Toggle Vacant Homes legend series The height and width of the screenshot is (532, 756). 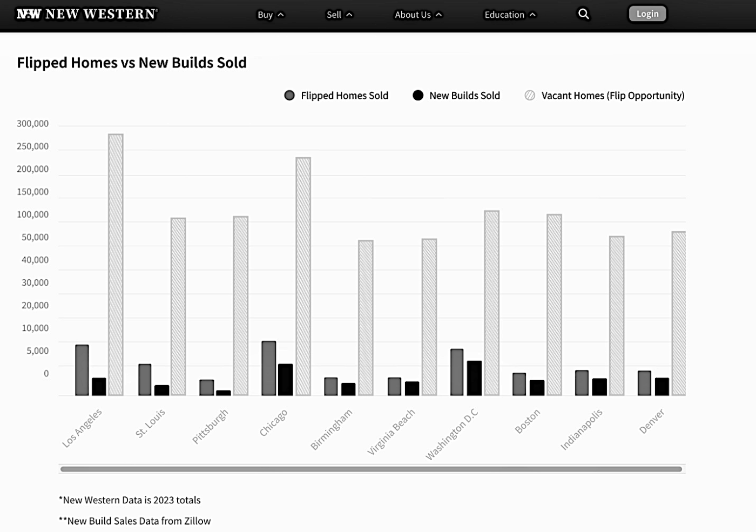coord(604,96)
